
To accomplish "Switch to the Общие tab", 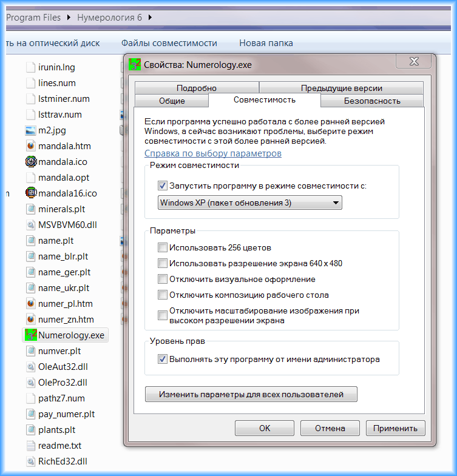I will click(172, 101).
